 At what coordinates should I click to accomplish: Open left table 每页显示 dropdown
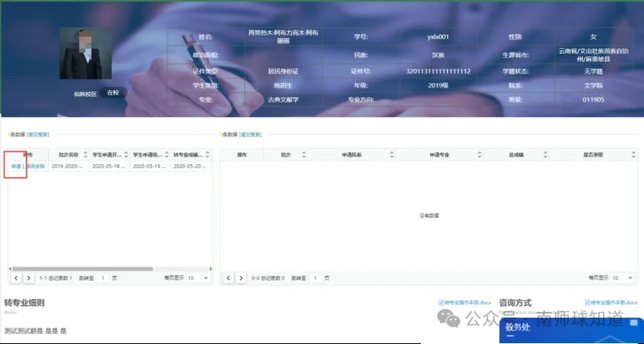click(x=198, y=278)
